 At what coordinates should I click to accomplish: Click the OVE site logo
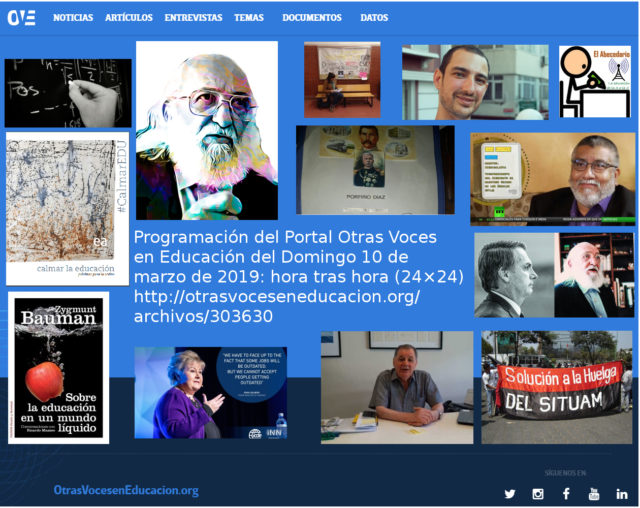pos(22,17)
